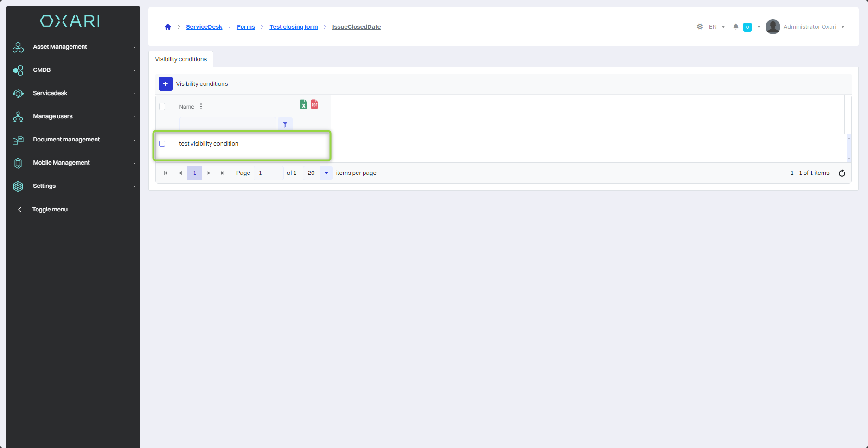Screen dimensions: 868x448
Task: Navigate to Forms breadcrumb link
Action: (246, 27)
